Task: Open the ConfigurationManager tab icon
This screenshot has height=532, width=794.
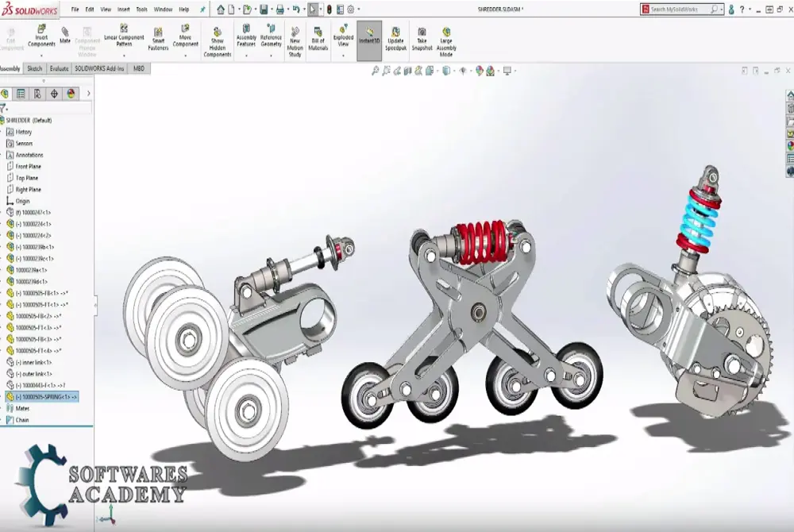Action: [37, 94]
